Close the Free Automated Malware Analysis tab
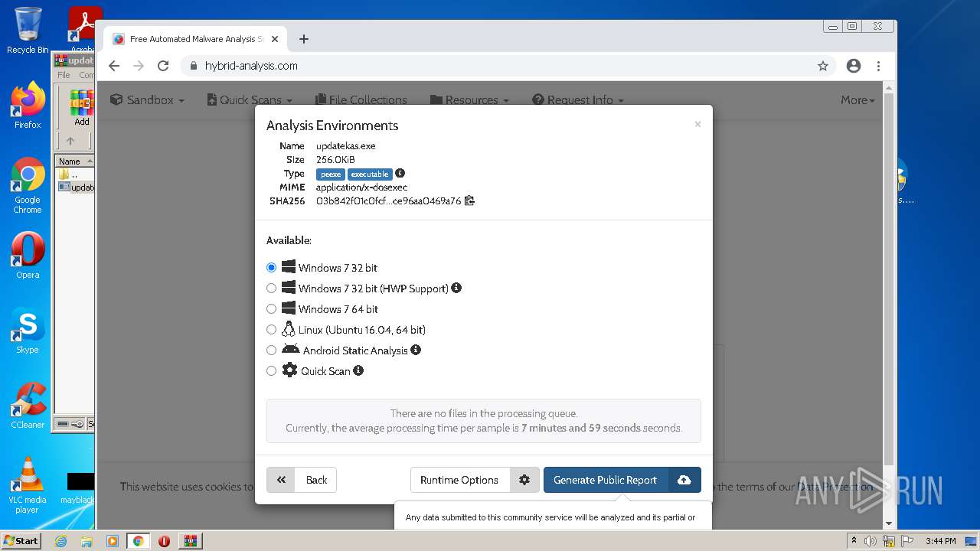 tap(275, 39)
